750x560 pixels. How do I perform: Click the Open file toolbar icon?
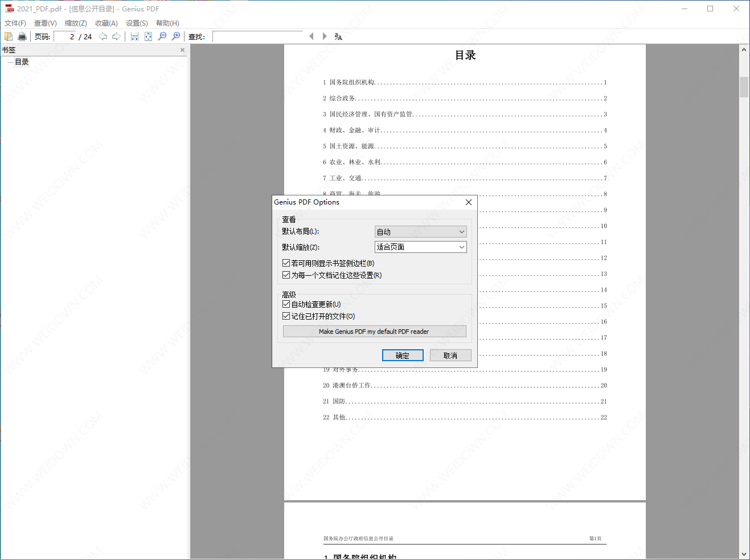coord(9,36)
